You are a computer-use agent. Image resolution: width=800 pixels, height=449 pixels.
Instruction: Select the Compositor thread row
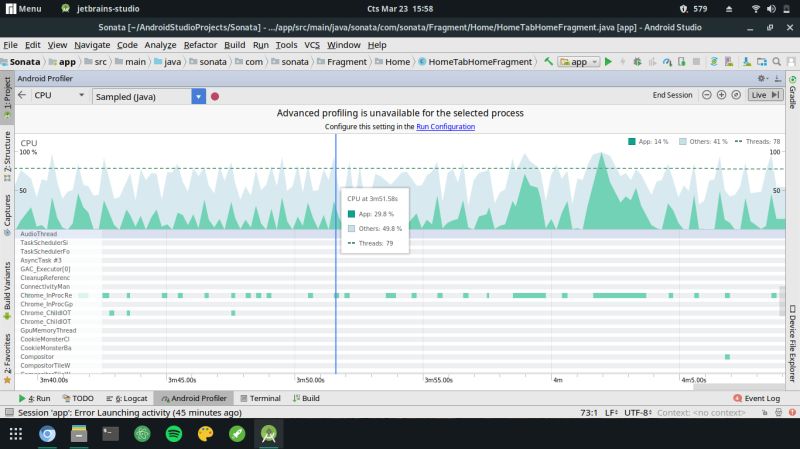(x=401, y=357)
